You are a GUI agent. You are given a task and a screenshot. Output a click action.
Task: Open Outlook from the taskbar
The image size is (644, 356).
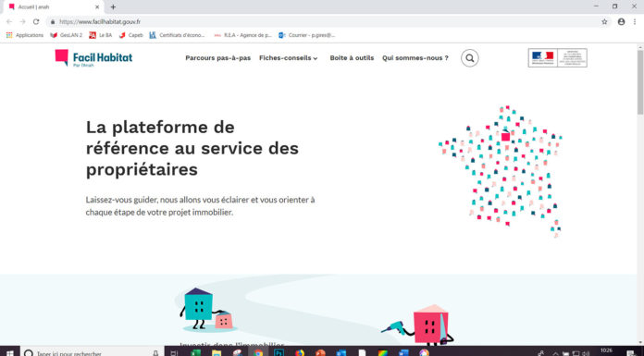click(341, 352)
